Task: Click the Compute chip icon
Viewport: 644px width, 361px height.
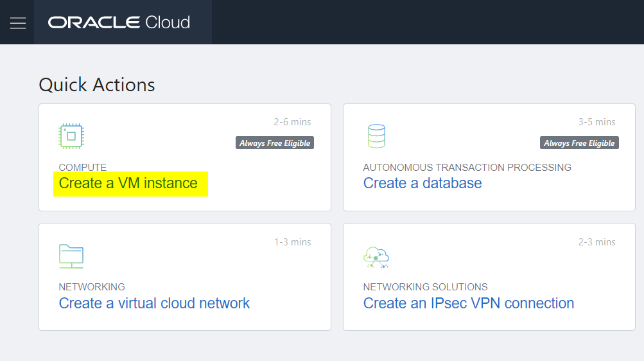Action: point(71,136)
